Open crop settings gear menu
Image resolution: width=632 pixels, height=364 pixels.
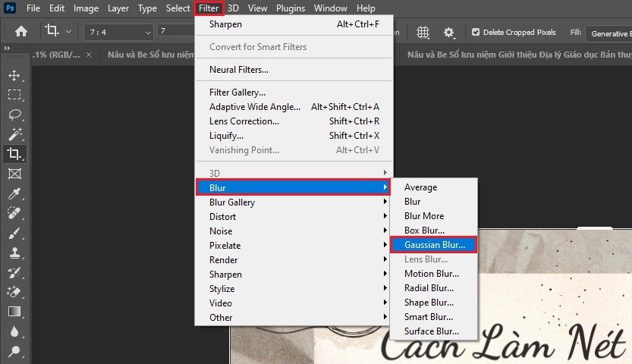pyautogui.click(x=449, y=32)
